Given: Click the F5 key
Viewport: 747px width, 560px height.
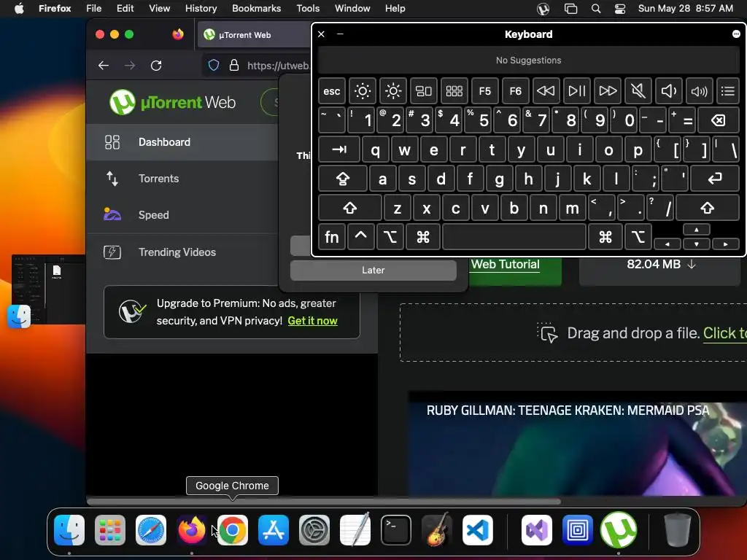Looking at the screenshot, I should [484, 91].
